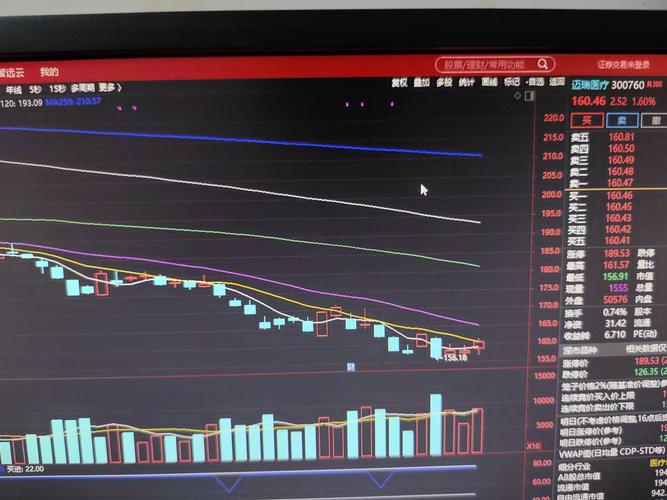
Task: Click the MA250: 210.37 indicator label
Action: click(73, 101)
